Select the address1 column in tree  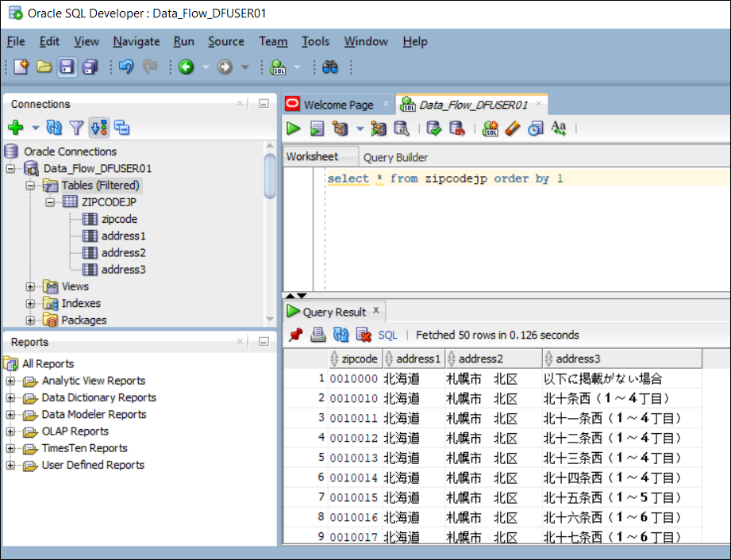[123, 236]
